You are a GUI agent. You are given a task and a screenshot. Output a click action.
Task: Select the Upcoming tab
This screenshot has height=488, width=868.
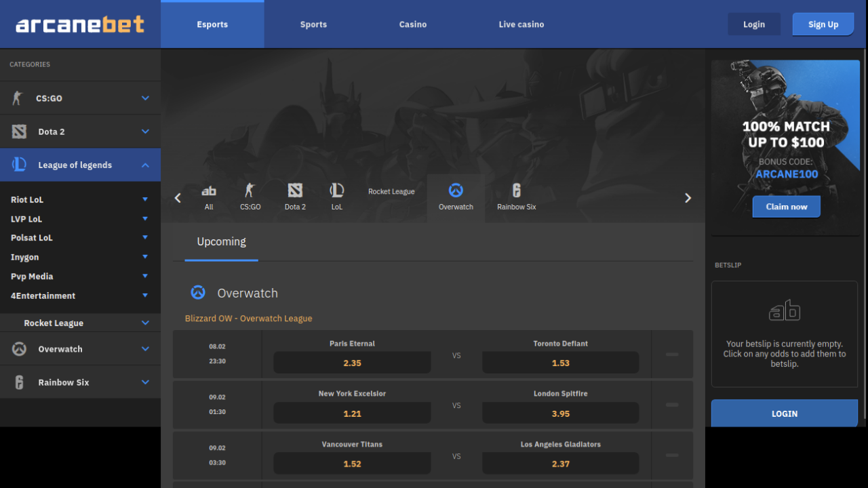(221, 242)
